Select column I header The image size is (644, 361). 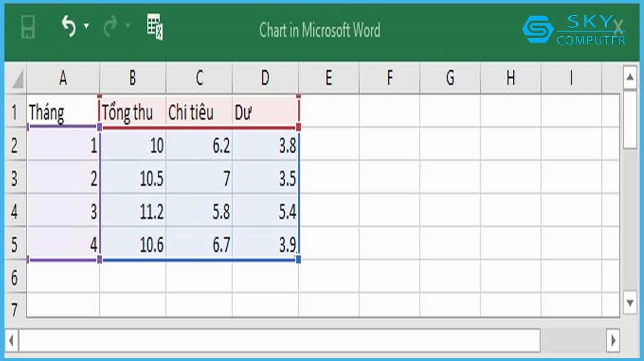pyautogui.click(x=571, y=78)
